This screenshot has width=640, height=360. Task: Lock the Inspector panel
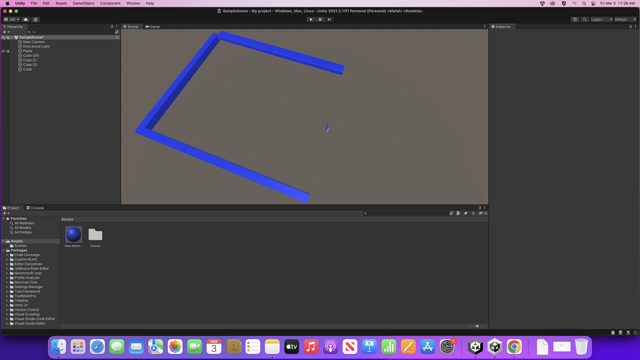(630, 27)
